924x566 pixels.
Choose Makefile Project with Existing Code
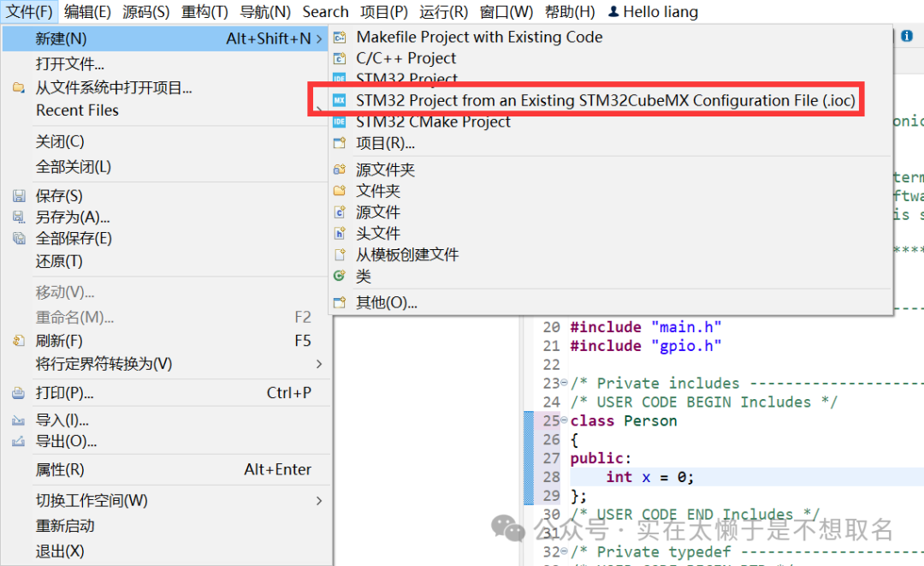pyautogui.click(x=479, y=37)
